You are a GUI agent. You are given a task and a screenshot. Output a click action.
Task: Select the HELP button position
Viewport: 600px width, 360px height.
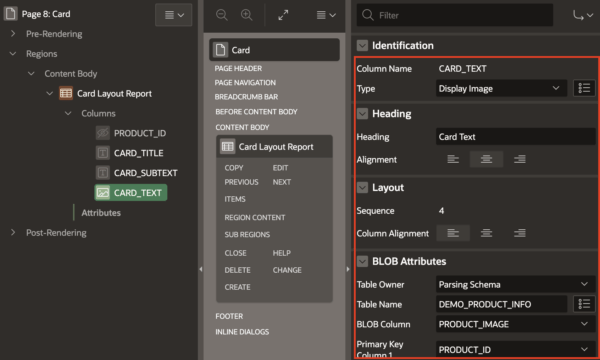(x=282, y=253)
